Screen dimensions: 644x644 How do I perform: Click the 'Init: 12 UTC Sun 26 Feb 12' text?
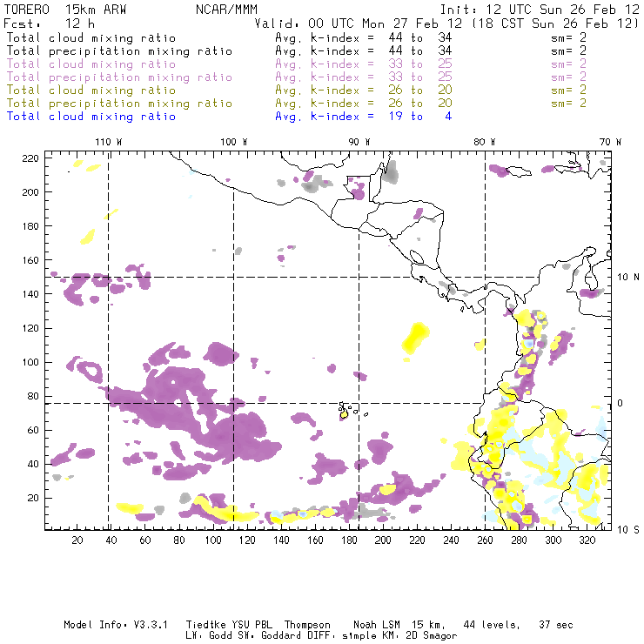pos(540,10)
